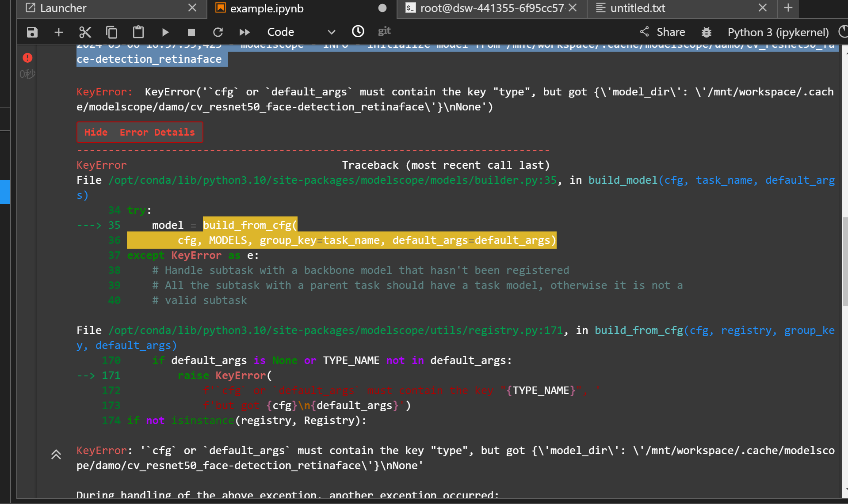848x504 pixels.
Task: Close the untitled.txt tab
Action: (763, 8)
